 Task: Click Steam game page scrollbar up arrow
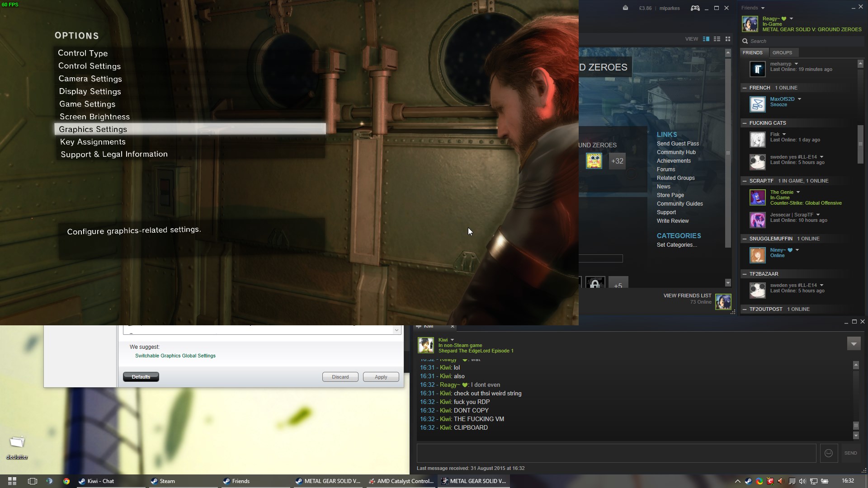tap(728, 53)
